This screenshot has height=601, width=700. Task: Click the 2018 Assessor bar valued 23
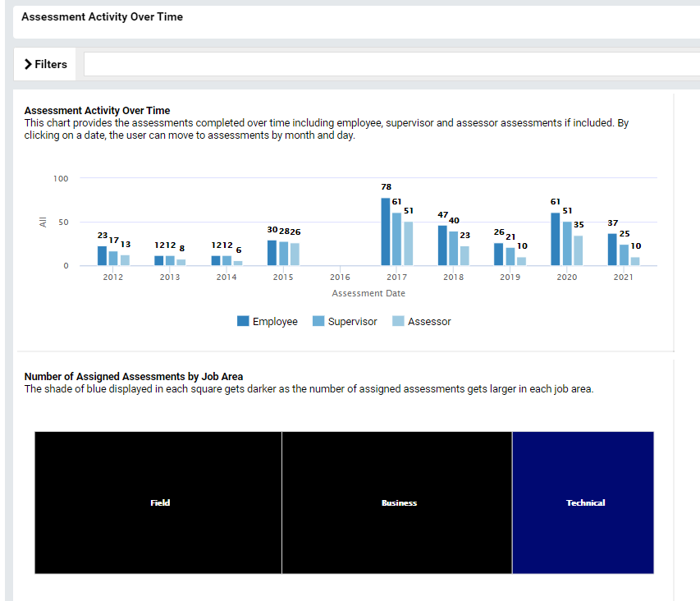[464, 256]
